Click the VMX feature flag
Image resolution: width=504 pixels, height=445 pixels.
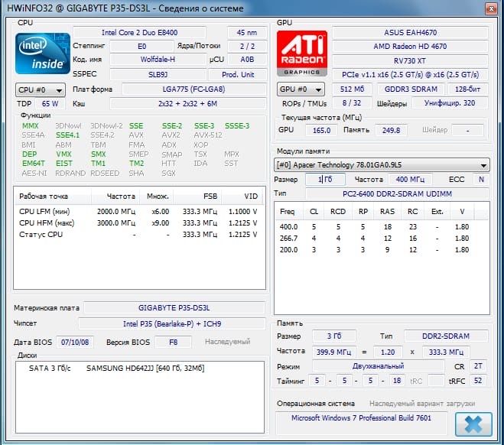pyautogui.click(x=63, y=154)
